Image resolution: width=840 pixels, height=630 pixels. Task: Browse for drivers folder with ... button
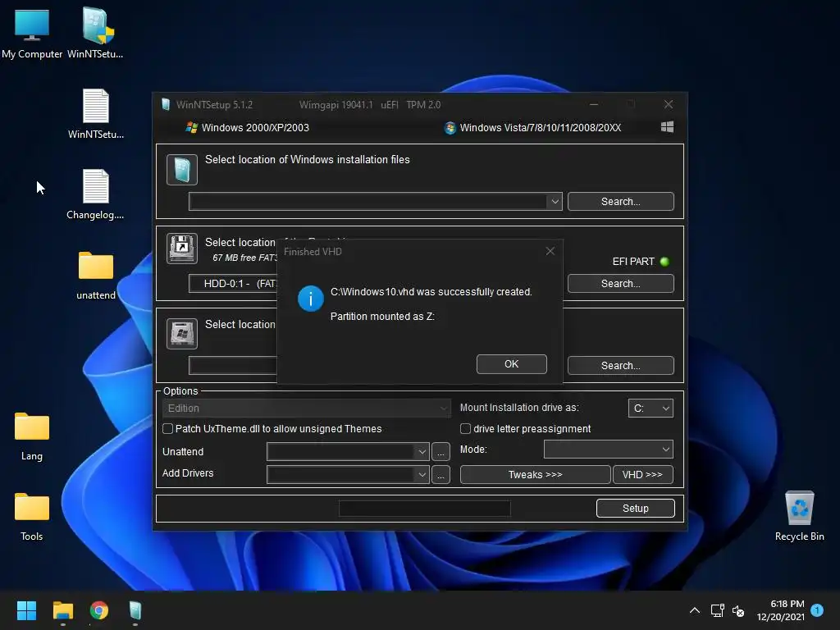(441, 475)
